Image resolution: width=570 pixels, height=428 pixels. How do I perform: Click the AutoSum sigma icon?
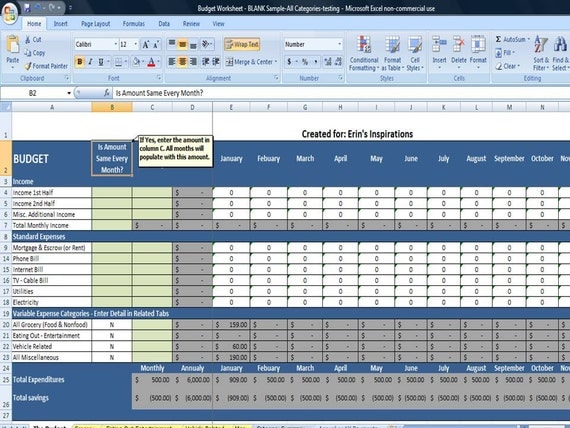point(498,39)
